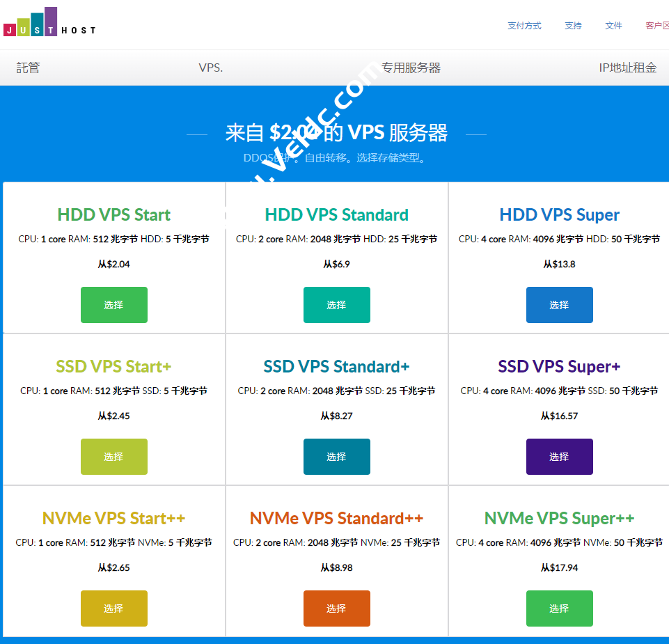
Task: Select HDD VPS Standard plan
Action: (x=336, y=304)
